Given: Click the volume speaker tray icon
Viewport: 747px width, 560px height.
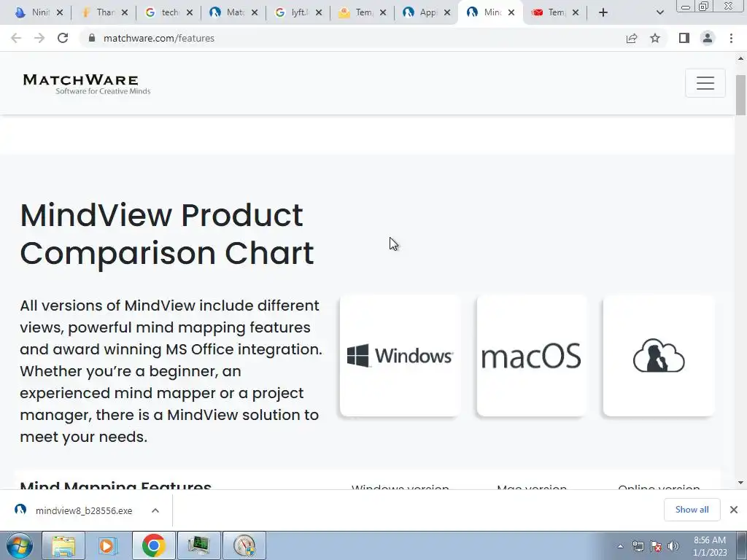Looking at the screenshot, I should [673, 546].
